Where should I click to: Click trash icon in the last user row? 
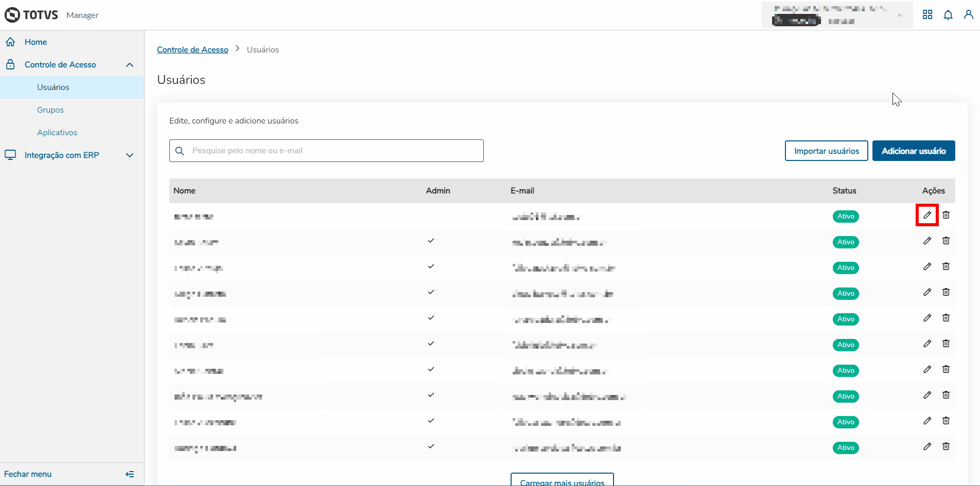point(946,446)
